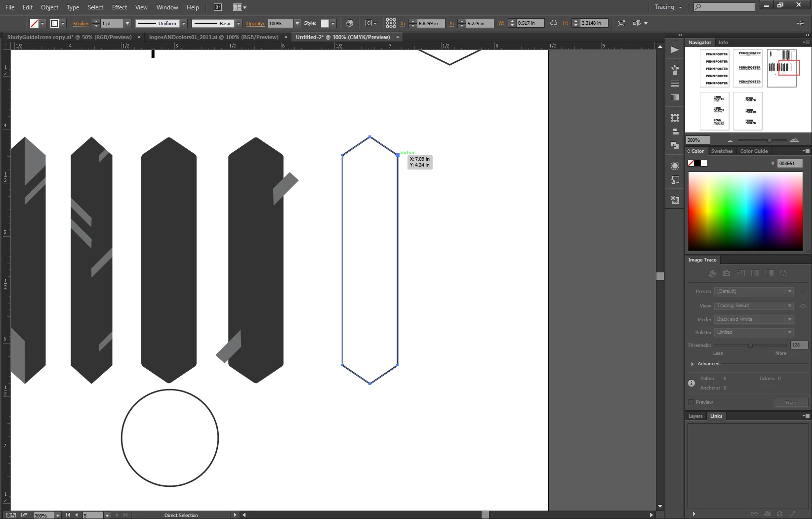The width and height of the screenshot is (812, 519).
Task: Switch to StudyGuideIcons copy.ai document tab
Action: 70,37
